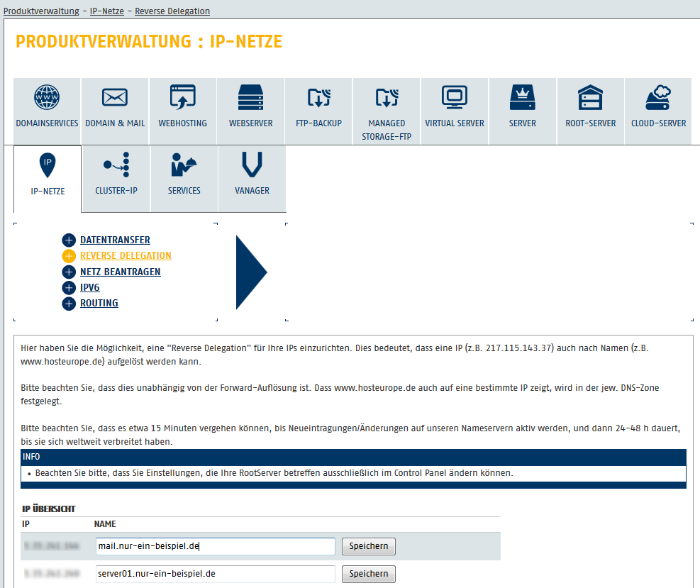Image resolution: width=700 pixels, height=588 pixels.
Task: Click the large blue arrow icon
Action: (x=251, y=272)
